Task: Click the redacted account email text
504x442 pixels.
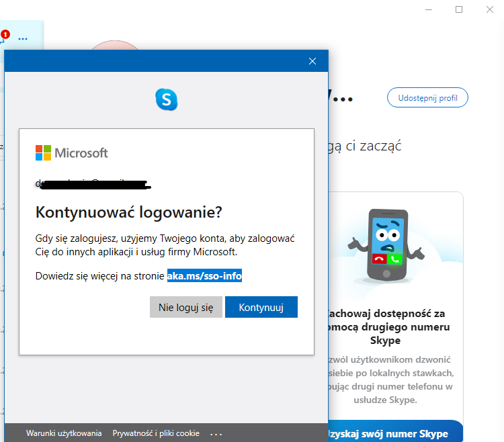Action: point(93,184)
